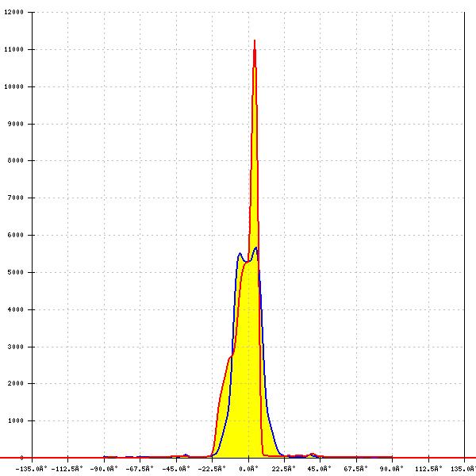Click the 67.5 x-axis label
This screenshot has height=476, width=476.
[x=355, y=469]
